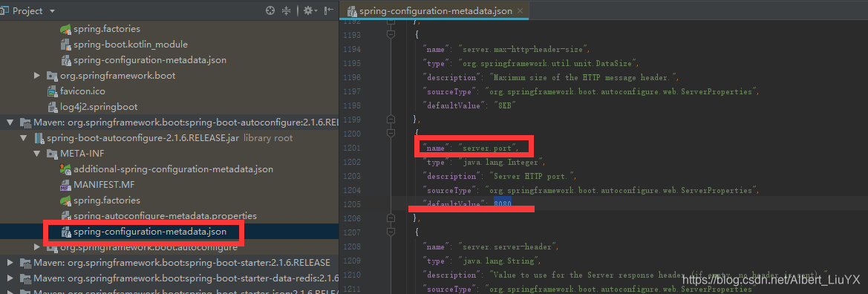Click the "server.port" name value
This screenshot has height=294, width=868.
(487, 148)
